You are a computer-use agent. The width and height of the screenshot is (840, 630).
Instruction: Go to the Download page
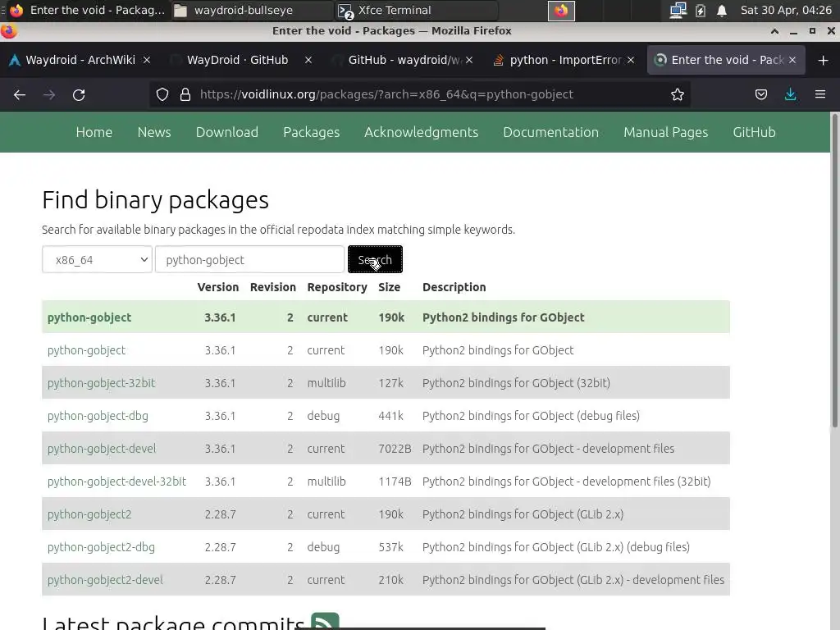(x=227, y=132)
